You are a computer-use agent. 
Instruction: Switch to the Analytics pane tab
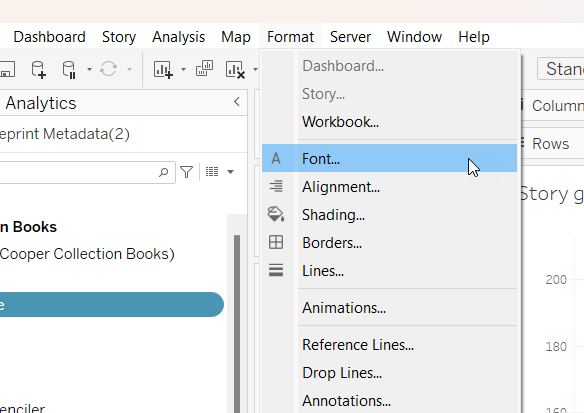point(41,103)
